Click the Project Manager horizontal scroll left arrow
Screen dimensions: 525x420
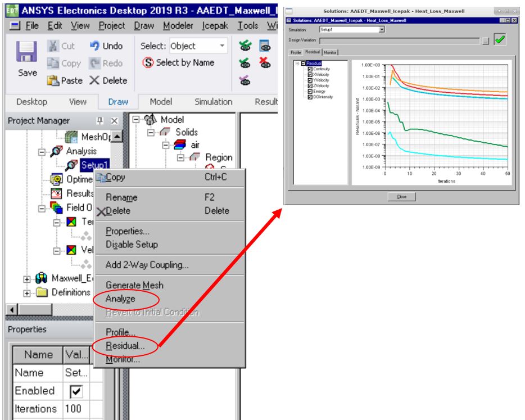12,309
